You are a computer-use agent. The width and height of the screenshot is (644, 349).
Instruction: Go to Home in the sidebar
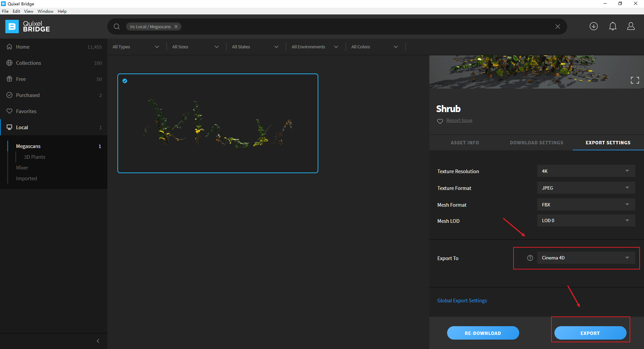click(x=54, y=47)
